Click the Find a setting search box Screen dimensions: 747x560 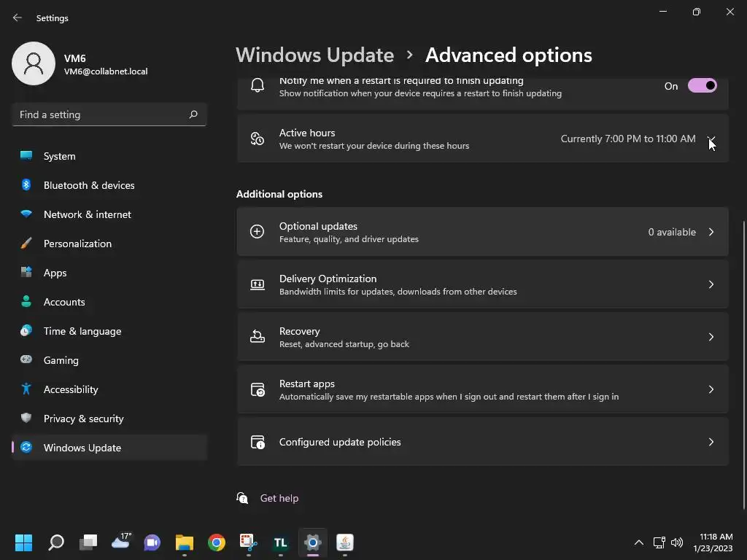click(x=109, y=114)
